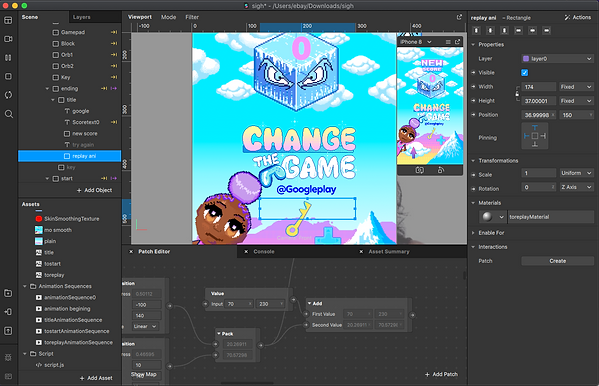The image size is (599, 386).
Task: Collapse the Materials section
Action: pos(473,203)
